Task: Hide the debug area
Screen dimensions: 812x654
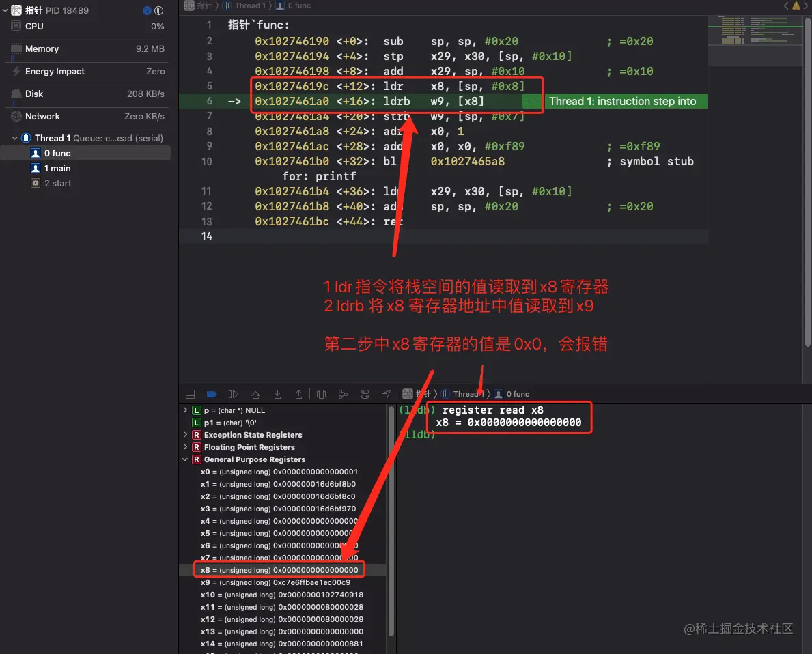Action: pyautogui.click(x=190, y=394)
